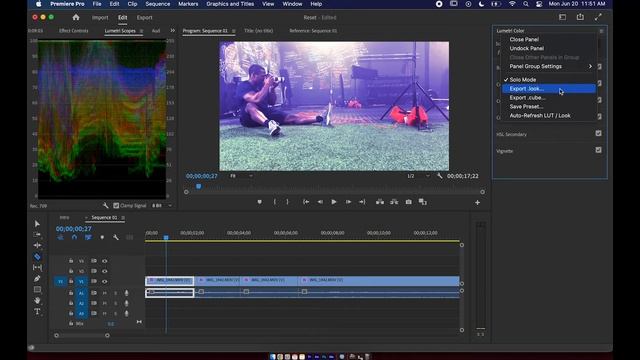The width and height of the screenshot is (640, 360).
Task: Open the Fit zoom level dropdown
Action: [x=241, y=176]
